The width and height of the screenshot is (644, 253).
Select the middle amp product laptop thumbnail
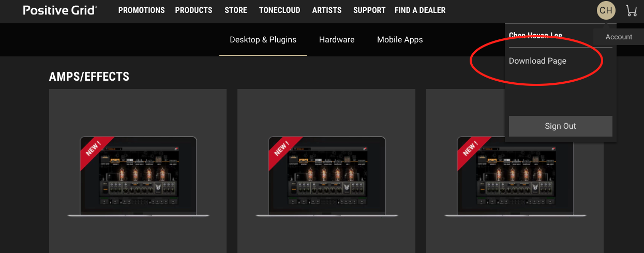click(x=327, y=176)
